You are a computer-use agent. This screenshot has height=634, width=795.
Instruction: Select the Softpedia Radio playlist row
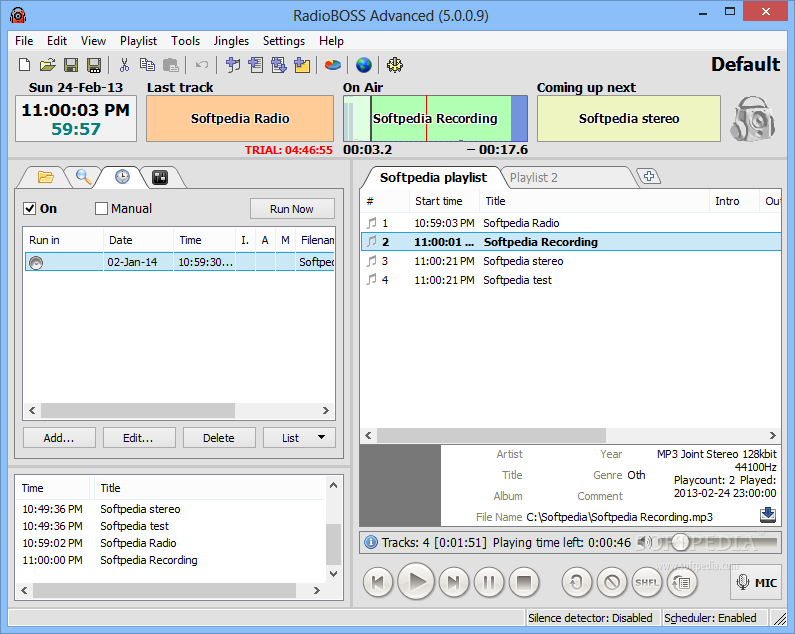[571, 223]
